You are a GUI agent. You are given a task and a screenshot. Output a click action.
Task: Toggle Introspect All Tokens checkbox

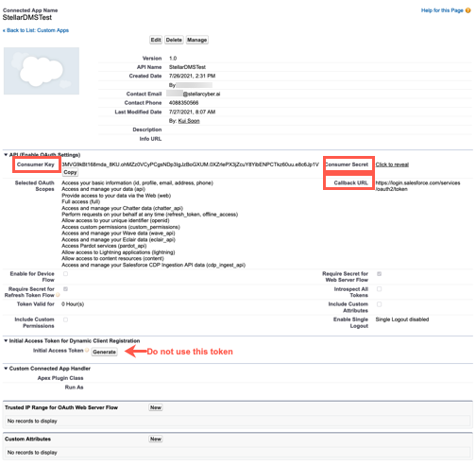pos(380,289)
